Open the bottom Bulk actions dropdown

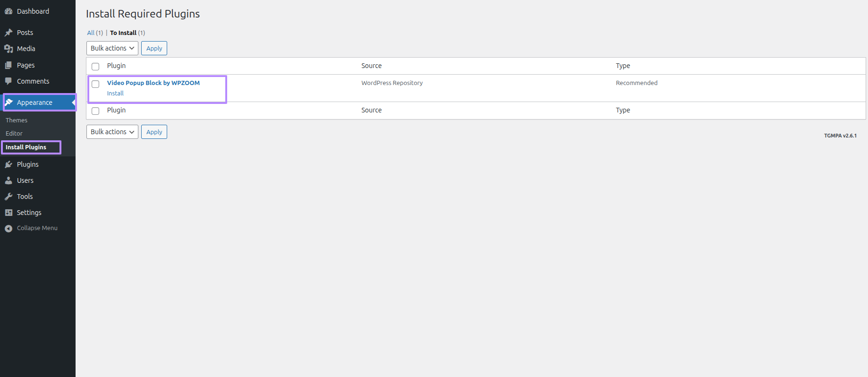(112, 132)
